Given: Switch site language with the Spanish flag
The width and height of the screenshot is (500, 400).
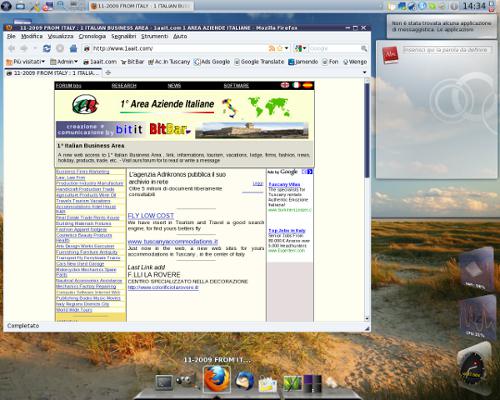Looking at the screenshot, I should point(307,85).
